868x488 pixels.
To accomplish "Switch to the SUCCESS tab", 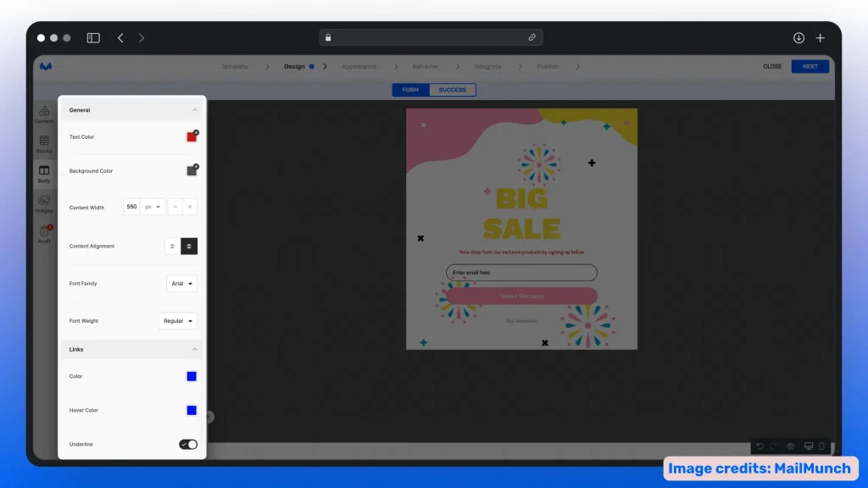I will tap(452, 90).
